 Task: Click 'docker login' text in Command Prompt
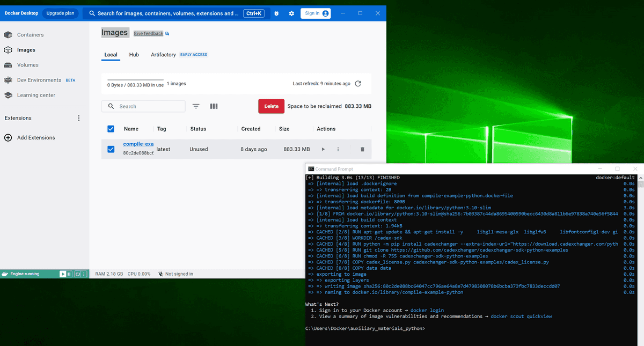427,310
